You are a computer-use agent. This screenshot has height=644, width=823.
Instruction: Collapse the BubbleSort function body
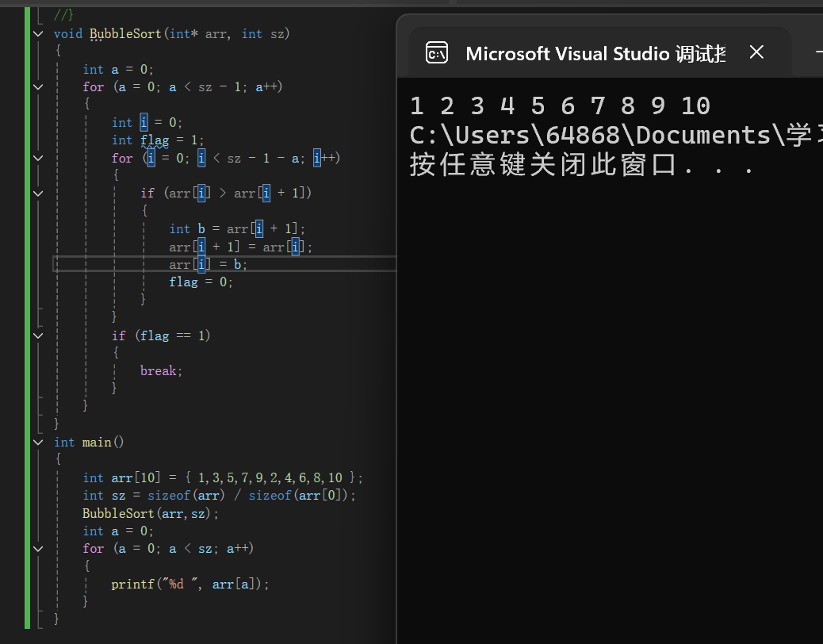(38, 33)
